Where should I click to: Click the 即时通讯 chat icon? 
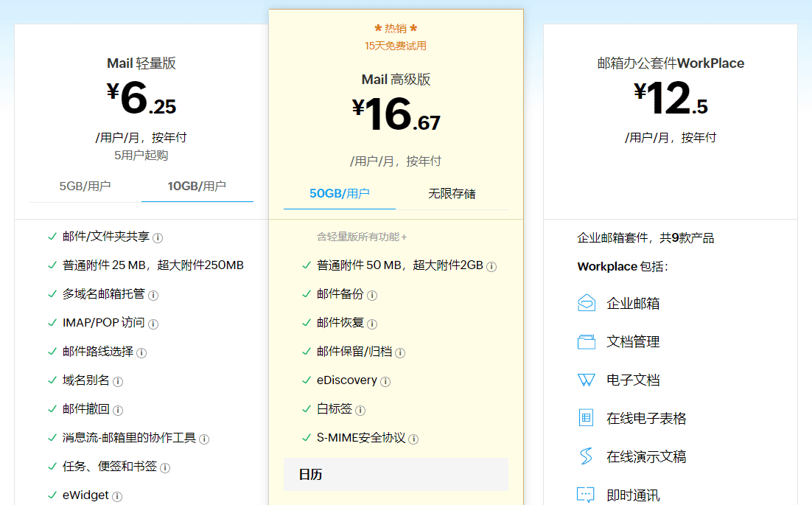point(586,494)
